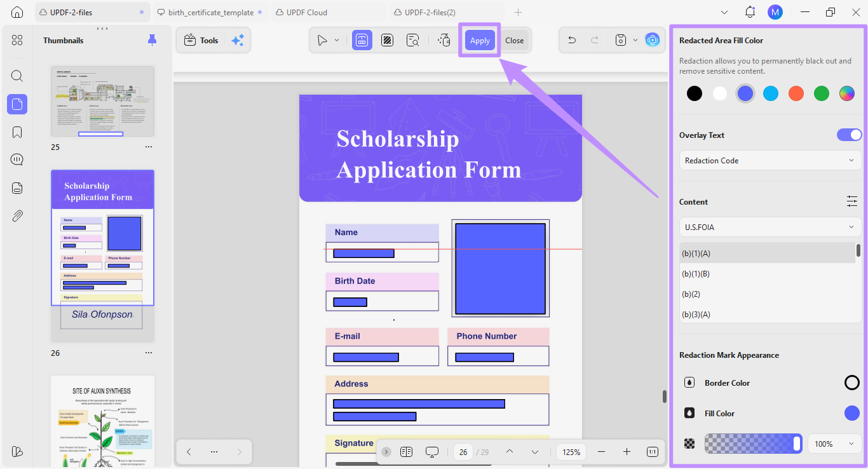Select the Redact Pages hatched icon
The height and width of the screenshot is (469, 868).
click(387, 40)
